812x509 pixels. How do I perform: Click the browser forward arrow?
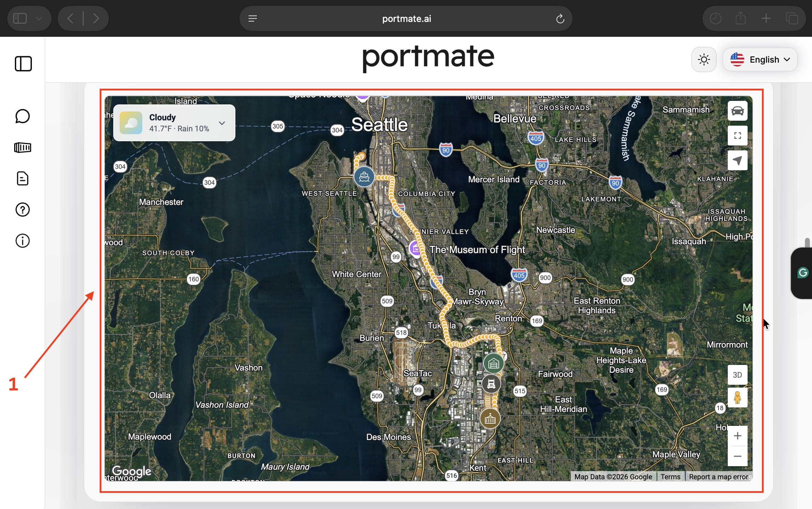coord(96,18)
